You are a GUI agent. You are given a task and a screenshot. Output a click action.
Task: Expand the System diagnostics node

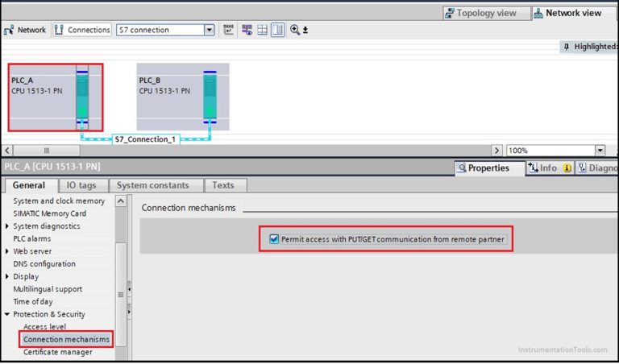click(x=7, y=226)
